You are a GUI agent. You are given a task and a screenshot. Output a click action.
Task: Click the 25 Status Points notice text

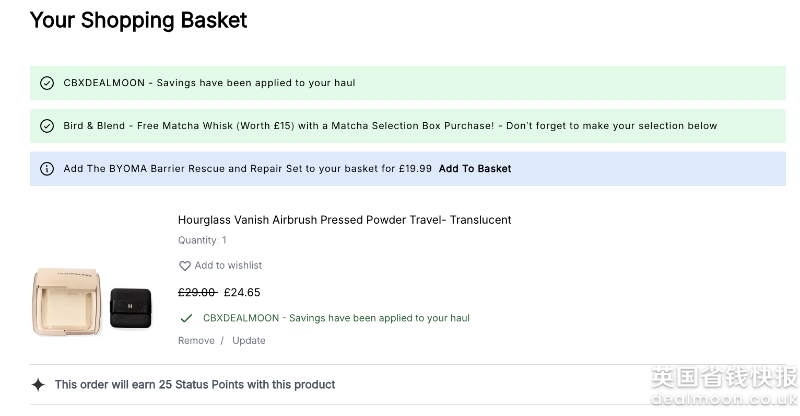coord(195,384)
